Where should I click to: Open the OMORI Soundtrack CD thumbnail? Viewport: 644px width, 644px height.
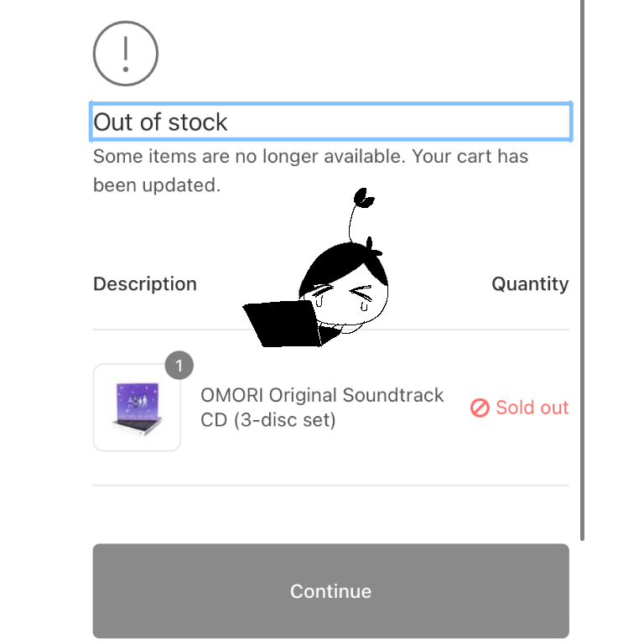coord(137,408)
